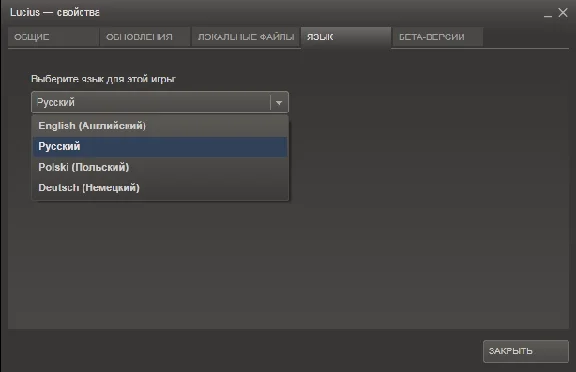Choose English (Английский) from the list
Image resolution: width=576 pixels, height=372 pixels.
coord(160,126)
